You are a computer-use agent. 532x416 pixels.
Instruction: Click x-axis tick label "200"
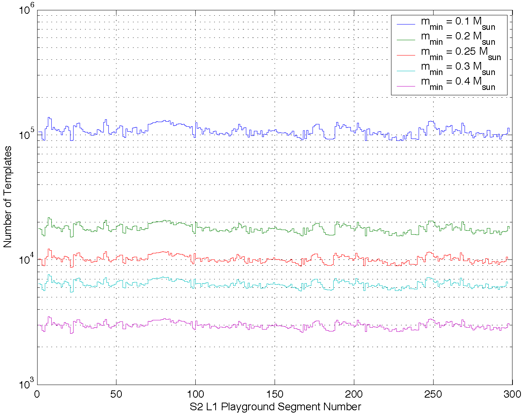click(354, 394)
